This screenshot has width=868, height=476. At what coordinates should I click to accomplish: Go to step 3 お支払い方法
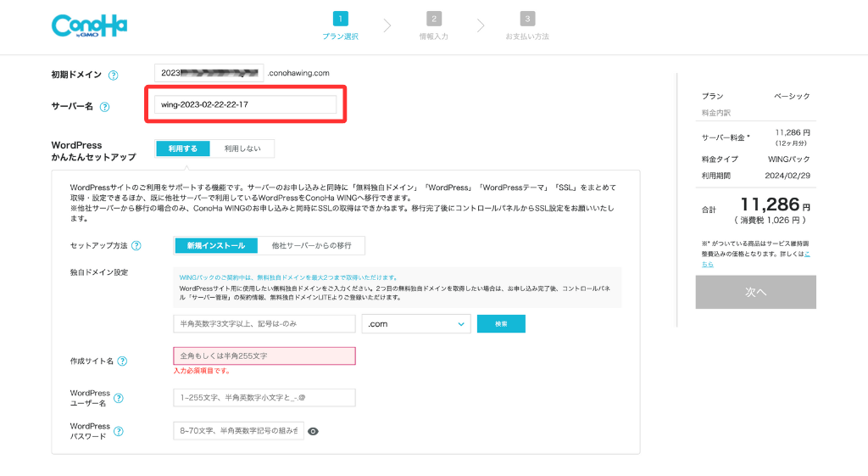point(527,26)
